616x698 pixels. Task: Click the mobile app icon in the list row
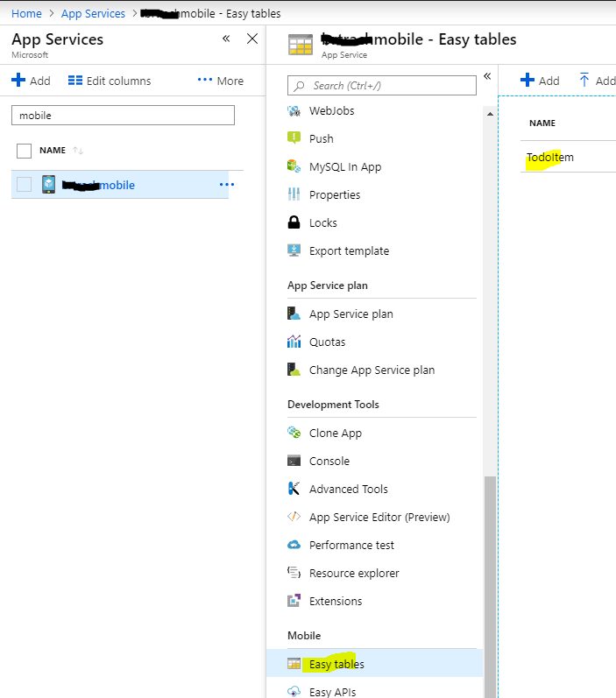point(48,184)
